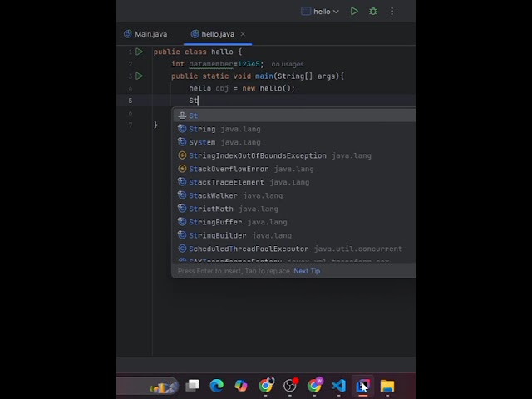
Task: Open the hello run configuration dropdown
Action: tap(320, 12)
